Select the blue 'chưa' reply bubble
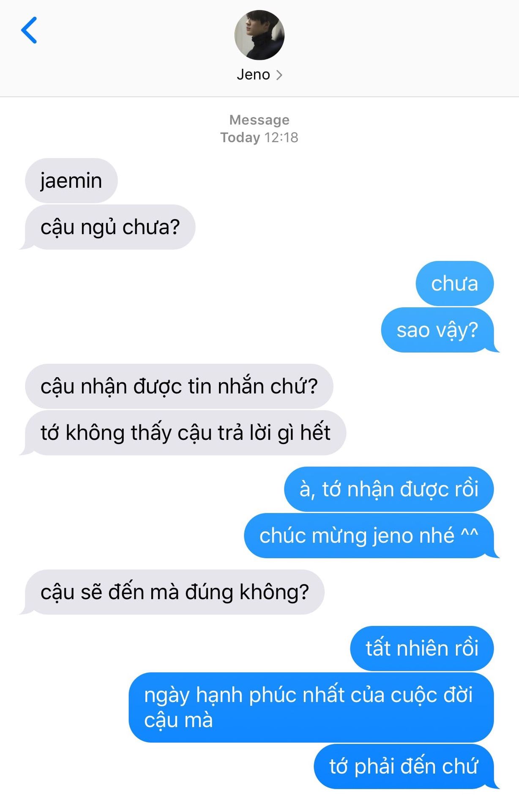Image resolution: width=519 pixels, height=812 pixels. (454, 283)
